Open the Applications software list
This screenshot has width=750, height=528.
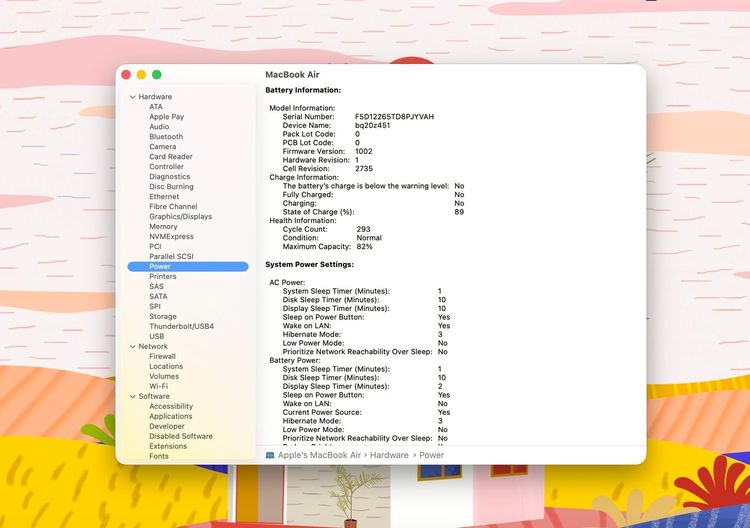click(171, 417)
